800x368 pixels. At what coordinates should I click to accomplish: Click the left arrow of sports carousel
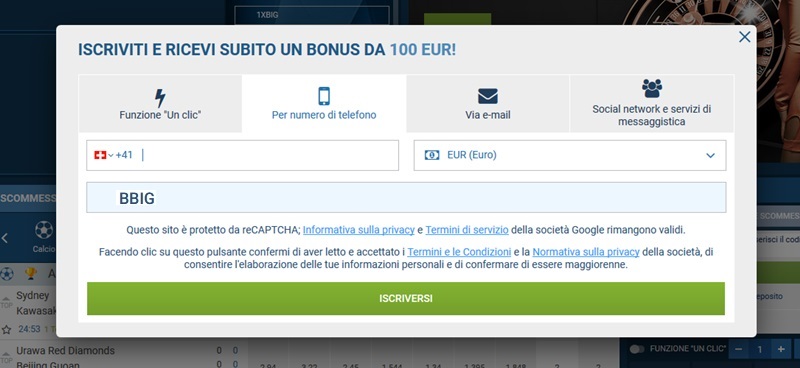click(x=5, y=238)
